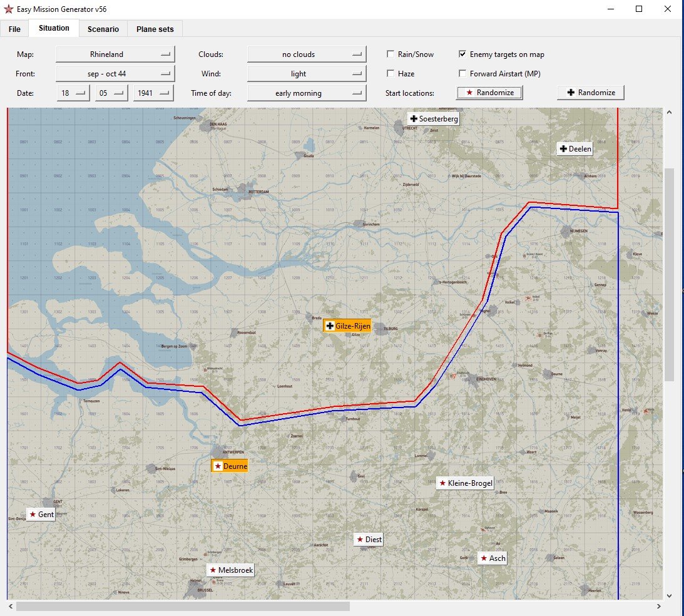Expand the Wind dropdown set to light
This screenshot has width=684, height=616.
pos(307,74)
